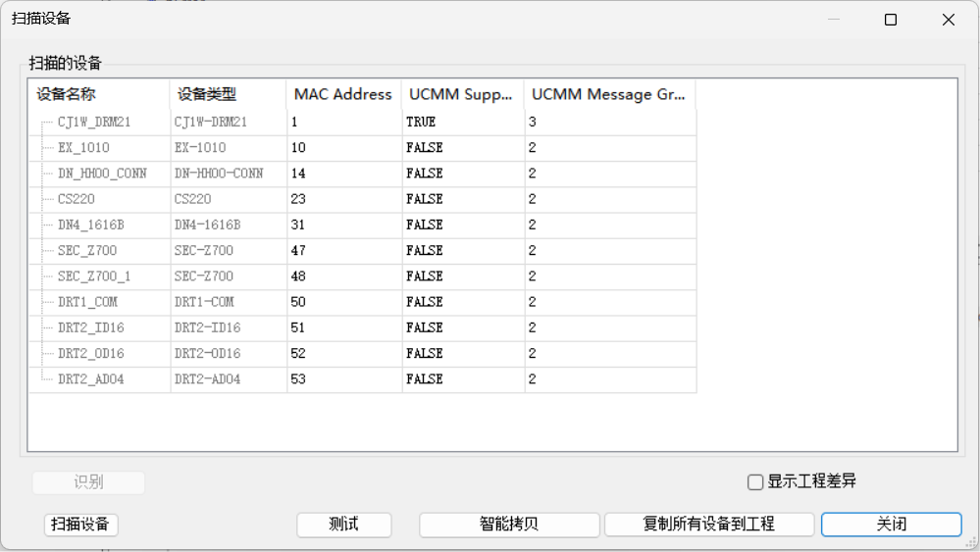Close the dialog using title bar X

click(x=948, y=20)
